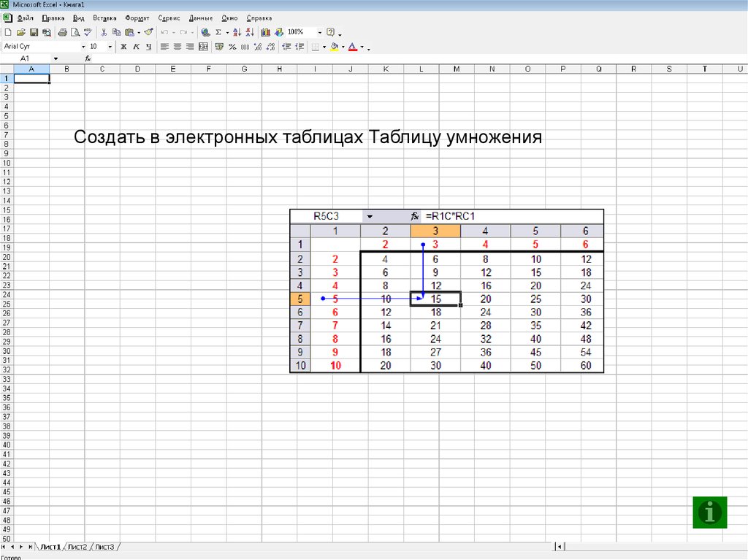The width and height of the screenshot is (748, 560).
Task: Click the green info button
Action: pos(710,511)
